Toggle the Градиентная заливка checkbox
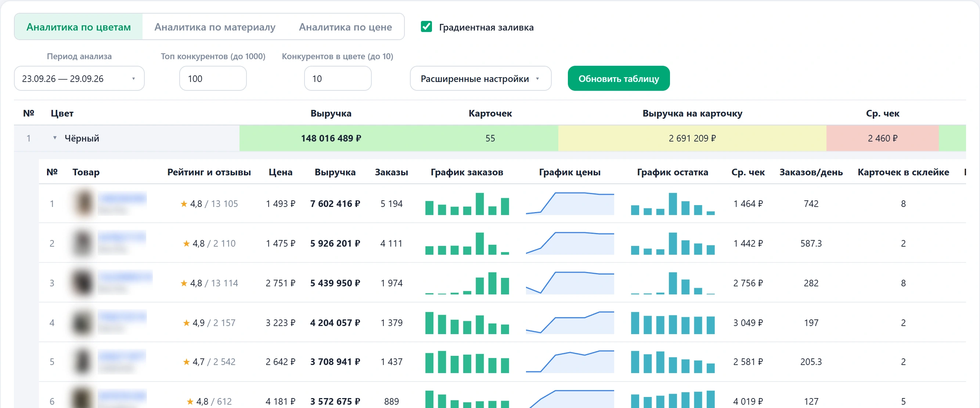Screen dimensions: 980x408 point(426,26)
